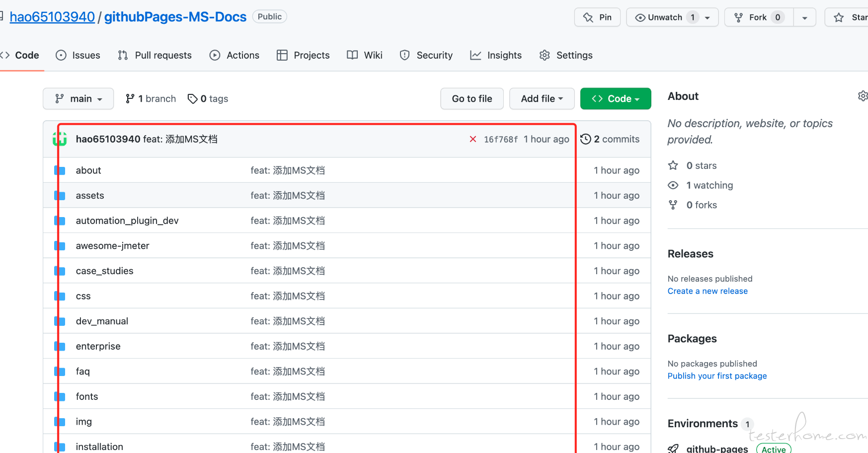Fork this repository

pos(759,17)
